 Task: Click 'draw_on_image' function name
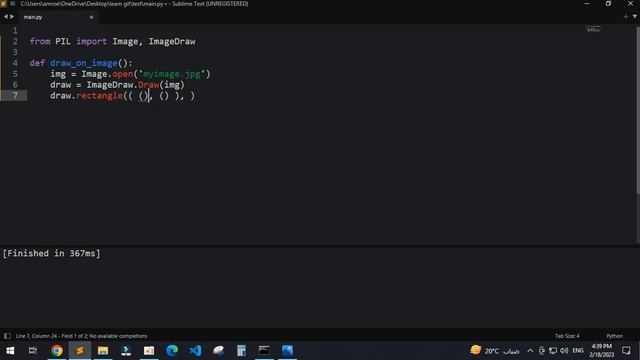coord(84,63)
